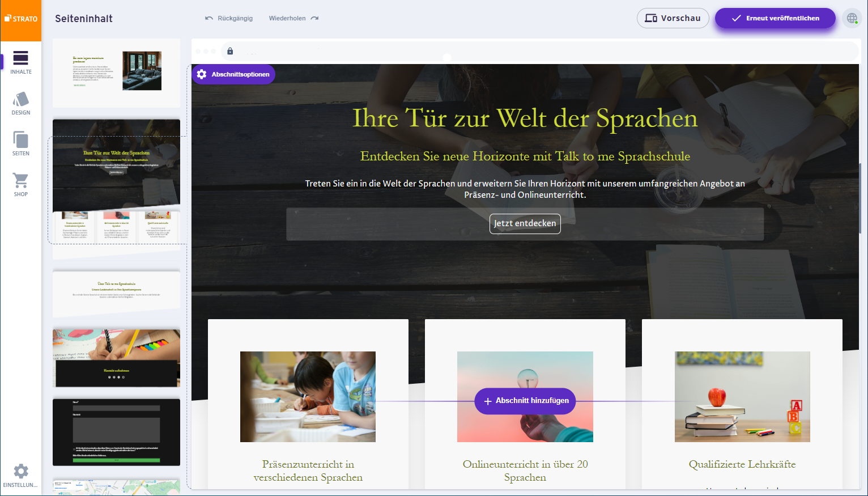Open the Inhalte sidebar section
Image resolution: width=868 pixels, height=496 pixels.
pos(21,62)
